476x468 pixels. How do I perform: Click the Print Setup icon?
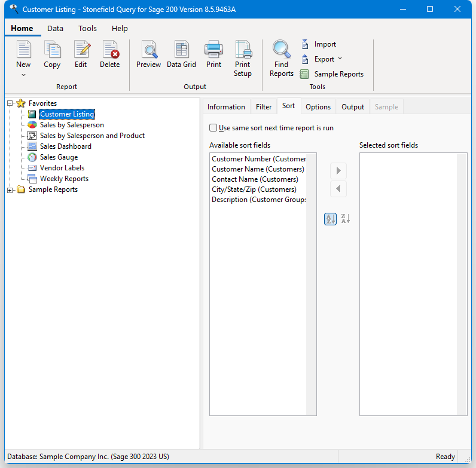[x=242, y=58]
